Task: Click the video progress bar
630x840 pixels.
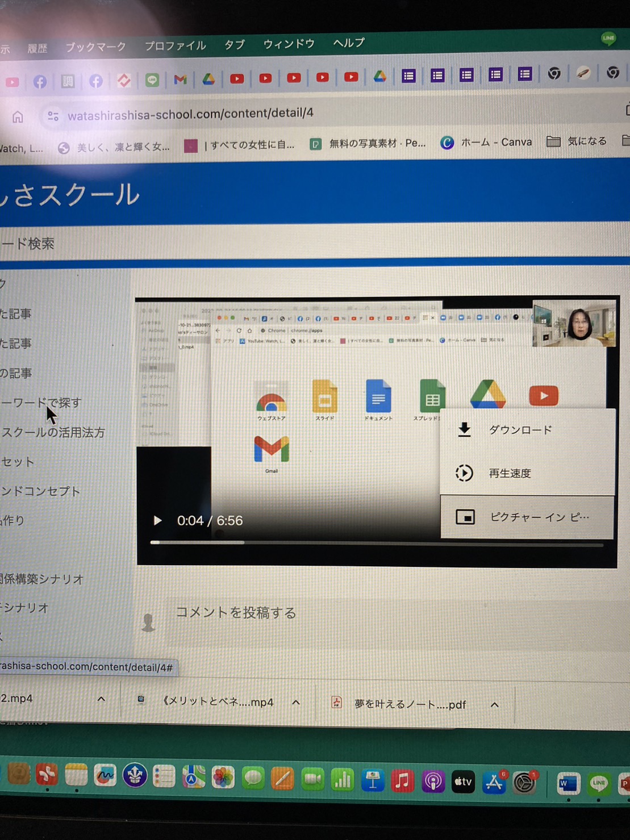Action: (x=377, y=544)
